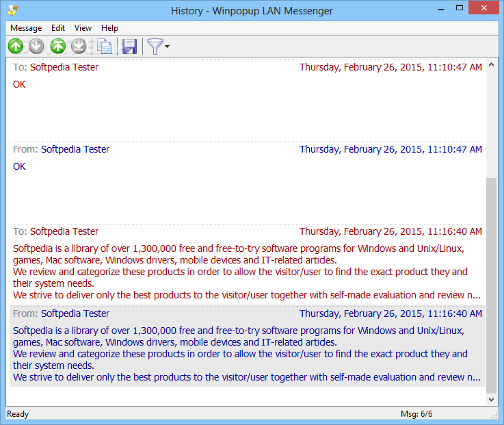The width and height of the screenshot is (504, 425).
Task: Click red timestamp 11:10:47 AM
Action: 390,67
